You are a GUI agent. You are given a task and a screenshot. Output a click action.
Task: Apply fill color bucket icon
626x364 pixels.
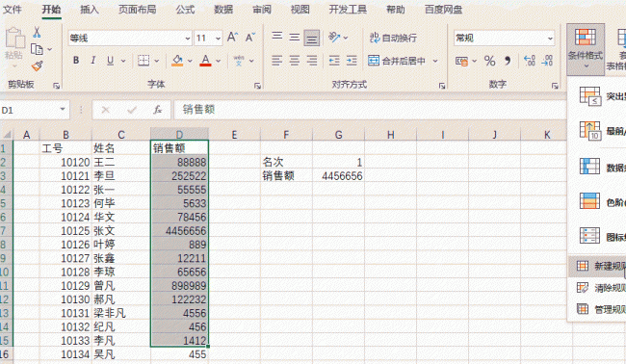point(177,61)
